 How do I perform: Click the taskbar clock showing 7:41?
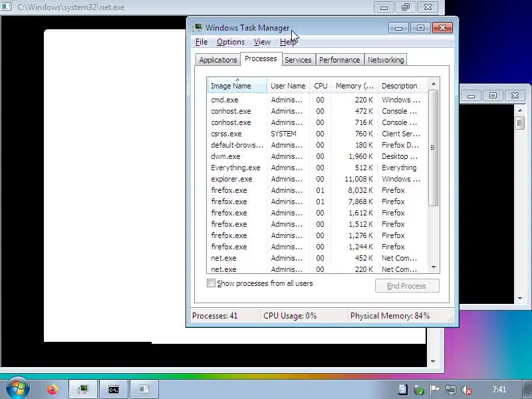499,390
